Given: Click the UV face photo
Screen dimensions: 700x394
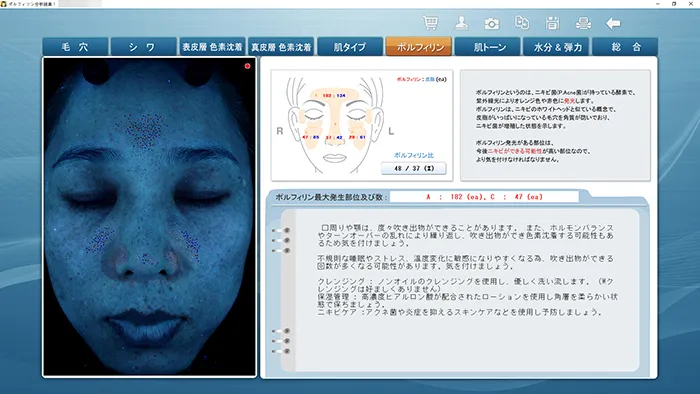Looking at the screenshot, I should tap(150, 217).
